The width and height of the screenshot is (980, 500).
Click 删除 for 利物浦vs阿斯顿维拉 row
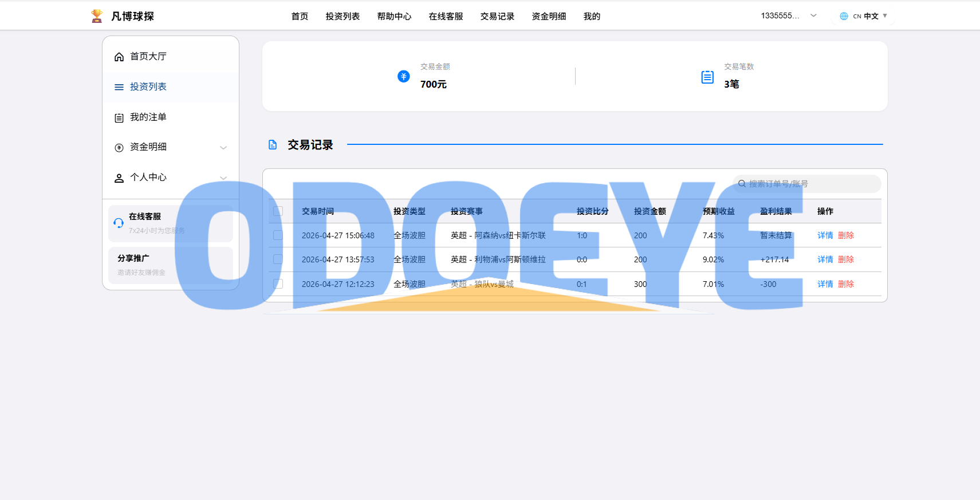[846, 259]
